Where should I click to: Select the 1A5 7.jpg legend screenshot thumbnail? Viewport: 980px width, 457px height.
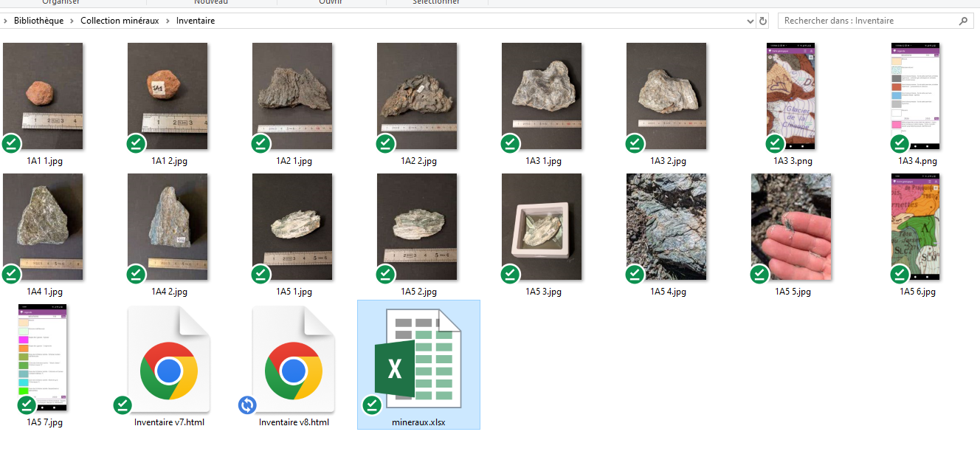[x=43, y=357]
